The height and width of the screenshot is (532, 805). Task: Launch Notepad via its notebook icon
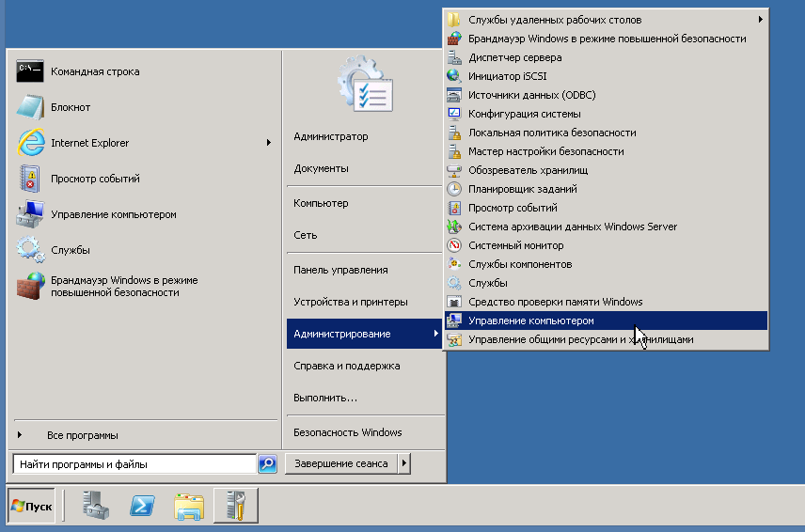(30, 107)
